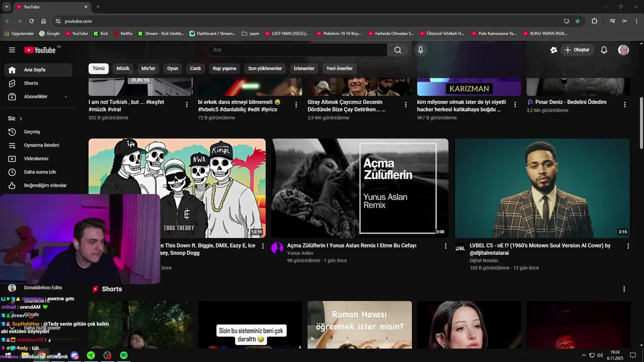
Task: Click the YouTube logo in the header
Action: coord(40,50)
